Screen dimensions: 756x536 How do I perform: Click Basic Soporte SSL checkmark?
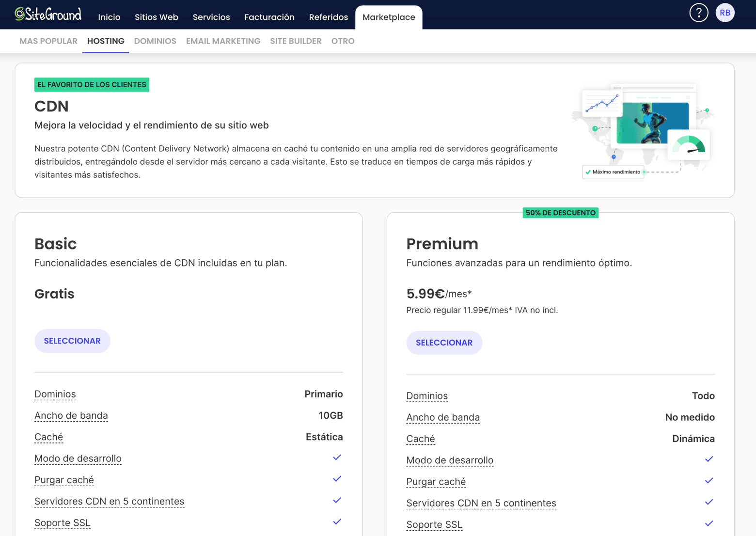(337, 522)
